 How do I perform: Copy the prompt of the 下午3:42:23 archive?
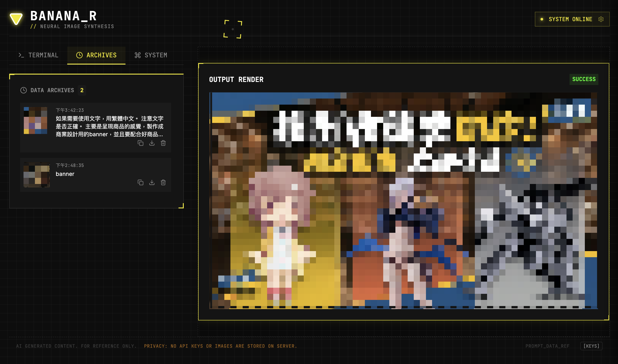[x=141, y=143]
